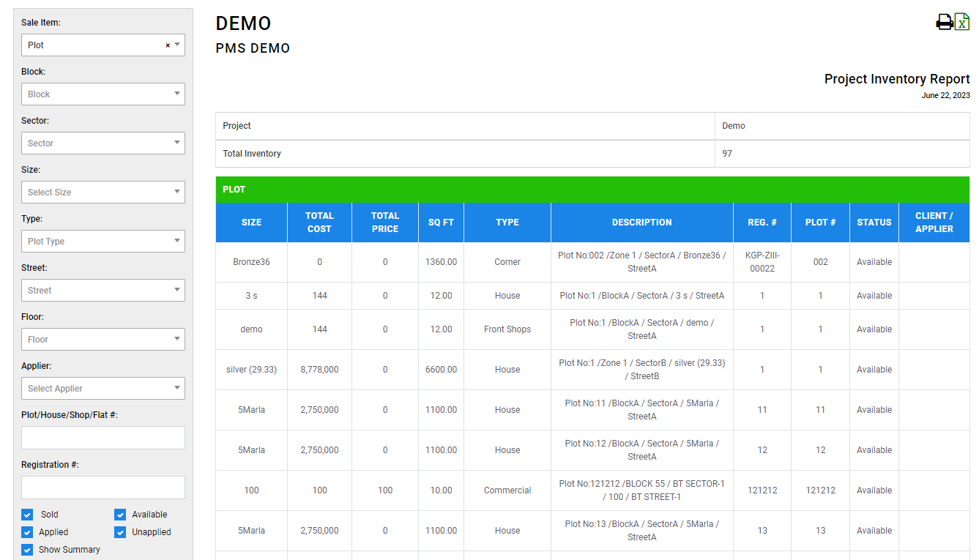979x560 pixels.
Task: Click registration number KGP-ZIII-00022
Action: (x=762, y=262)
